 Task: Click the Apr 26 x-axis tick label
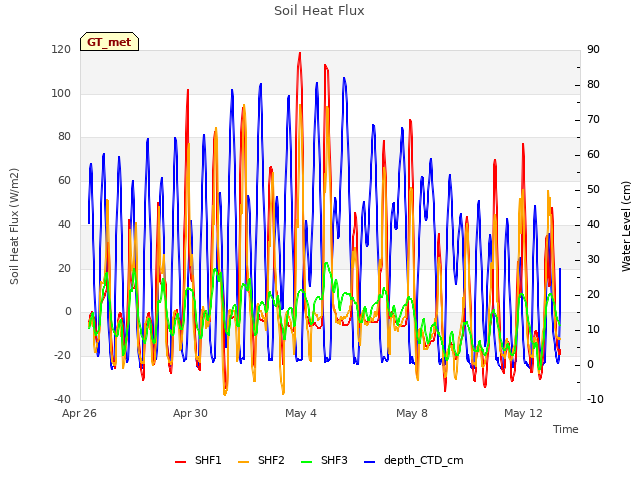79,413
